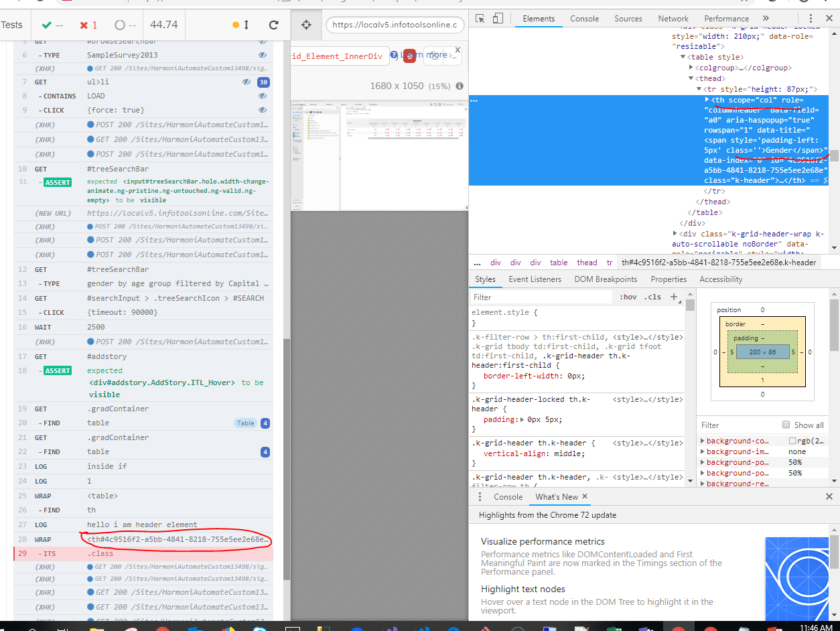This screenshot has height=631, width=840.
Task: Open the Accessibility pane tab
Action: click(x=721, y=279)
